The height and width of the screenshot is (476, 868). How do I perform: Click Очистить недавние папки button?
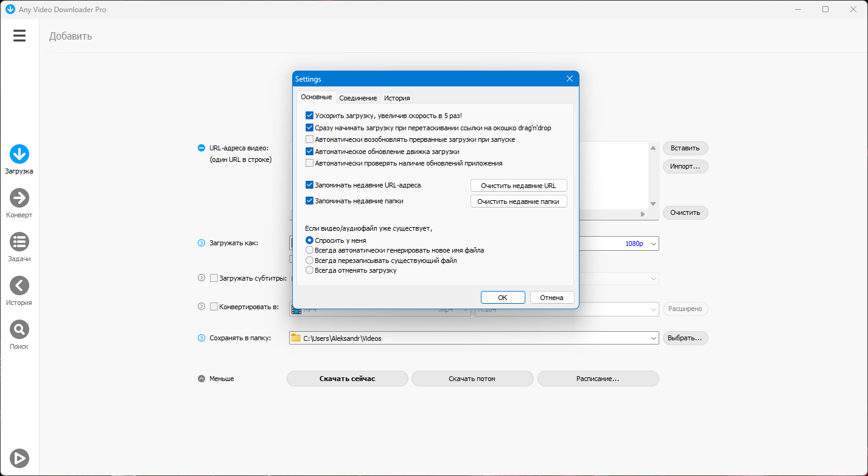pos(519,201)
